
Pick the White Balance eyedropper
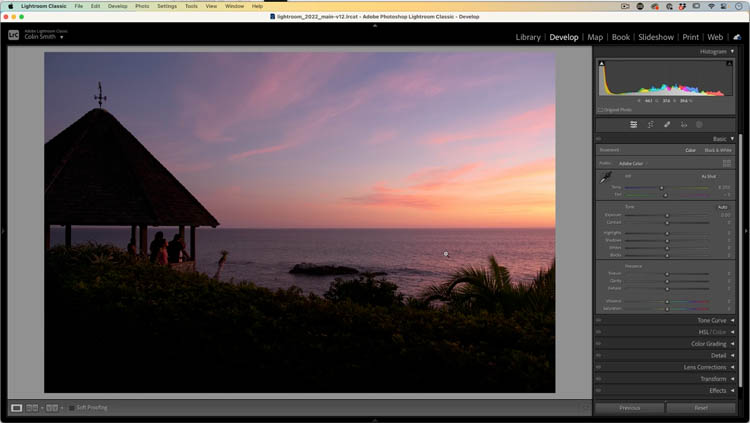pyautogui.click(x=605, y=179)
